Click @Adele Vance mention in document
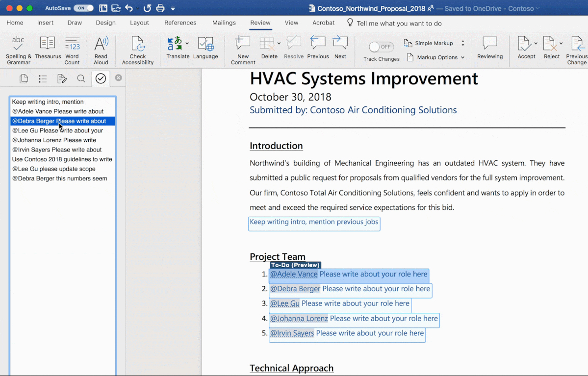Screen dimensions: 588x376 294,274
